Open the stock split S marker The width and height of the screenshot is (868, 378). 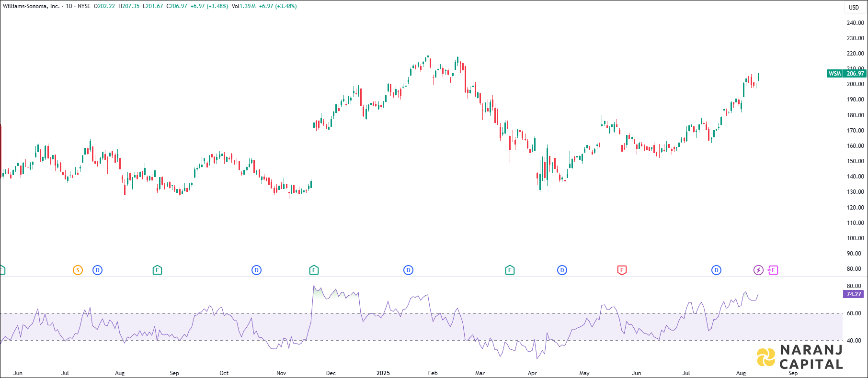click(x=78, y=270)
